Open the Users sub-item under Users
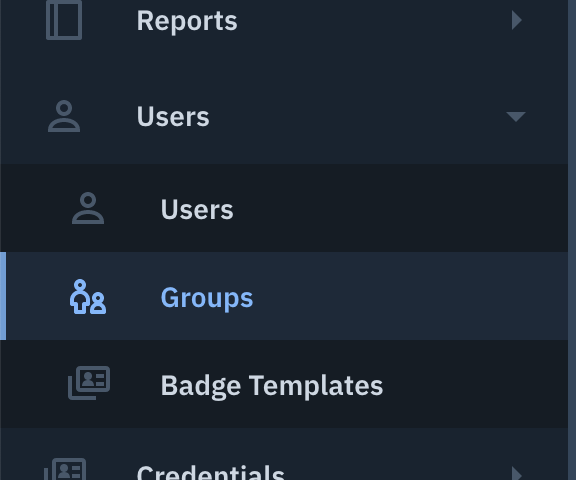 tap(197, 209)
